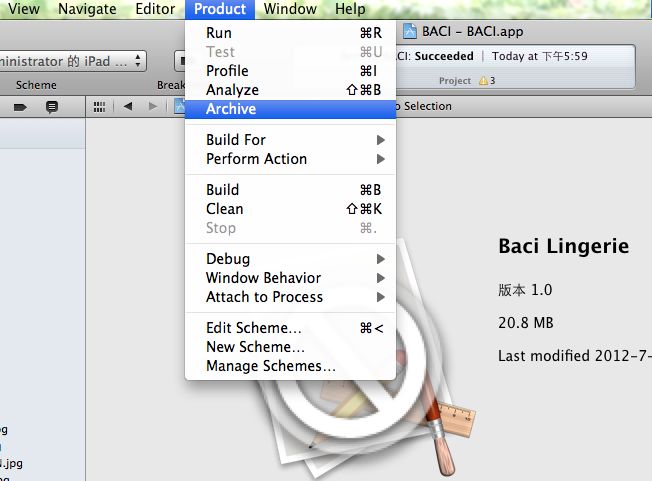
Task: Expand the Debug submenu
Action: click(x=290, y=259)
